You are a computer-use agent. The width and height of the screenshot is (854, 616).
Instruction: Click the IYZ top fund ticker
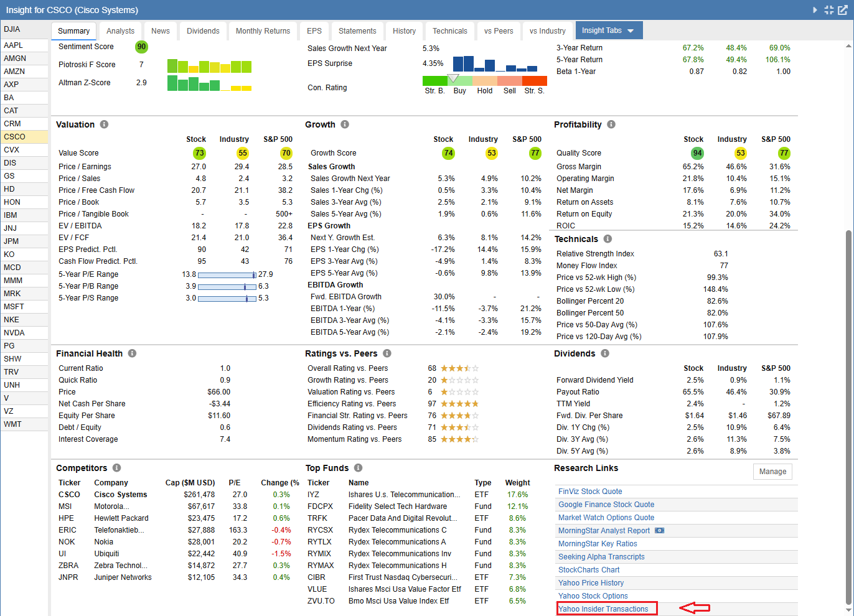[x=313, y=495]
